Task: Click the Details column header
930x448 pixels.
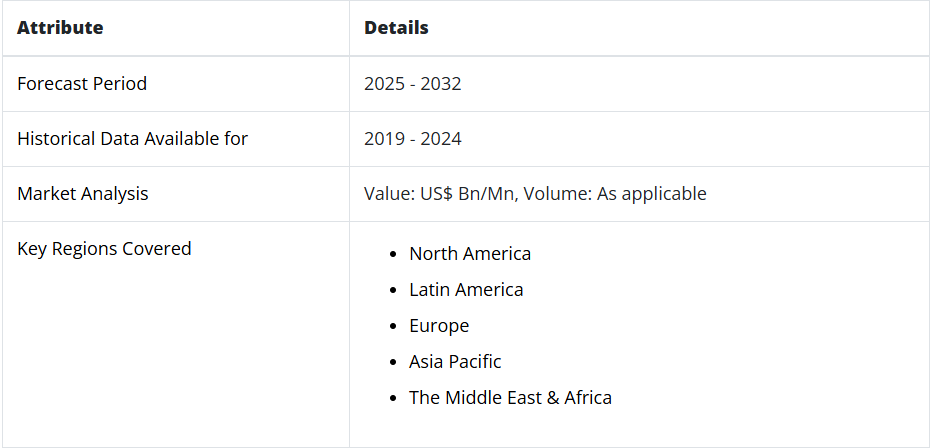Action: pos(396,28)
